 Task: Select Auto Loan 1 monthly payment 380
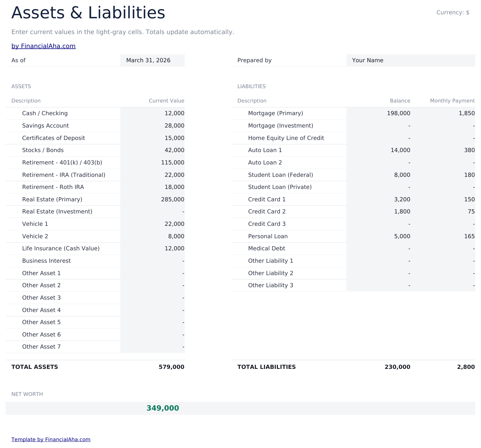tap(443, 150)
